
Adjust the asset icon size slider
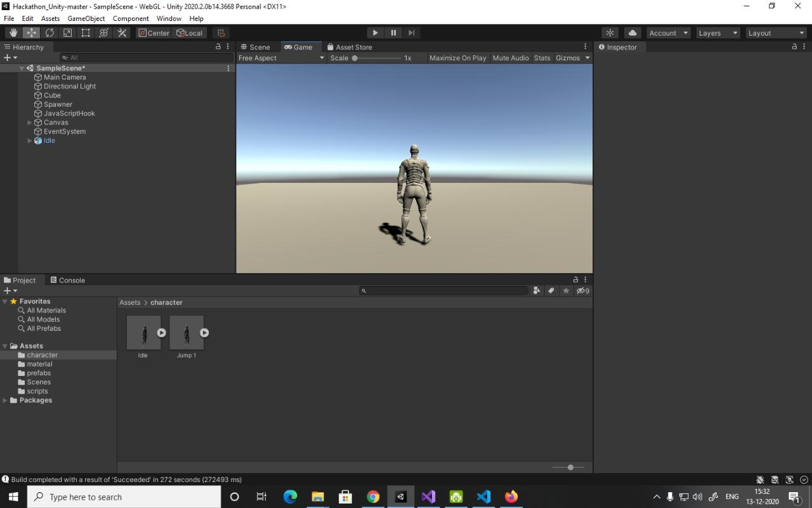click(x=567, y=467)
